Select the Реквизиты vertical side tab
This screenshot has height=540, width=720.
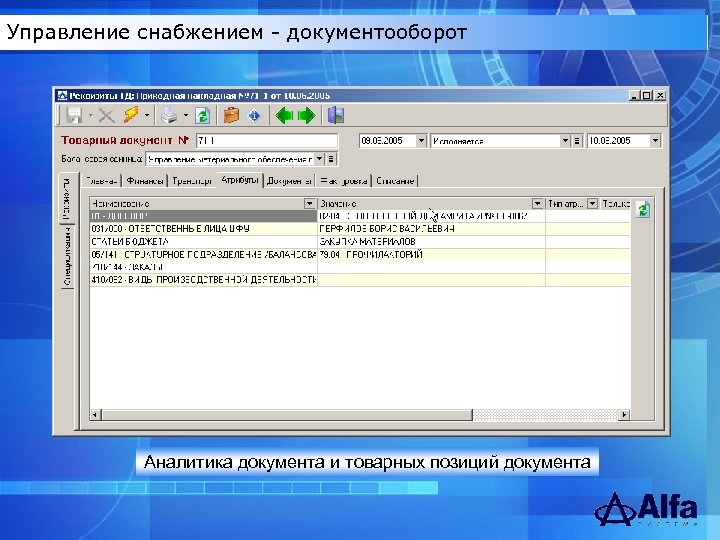[67, 198]
